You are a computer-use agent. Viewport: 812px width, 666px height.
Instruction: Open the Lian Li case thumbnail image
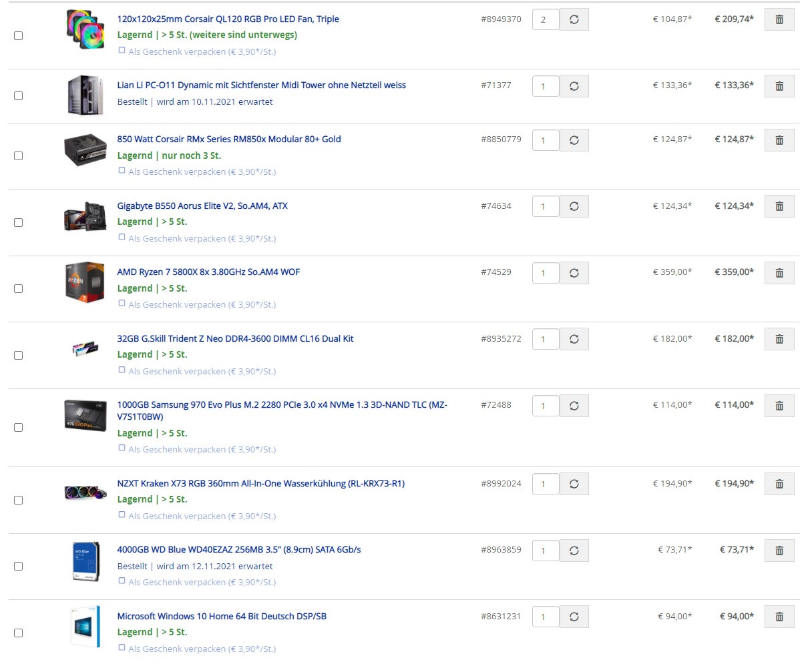(x=85, y=95)
